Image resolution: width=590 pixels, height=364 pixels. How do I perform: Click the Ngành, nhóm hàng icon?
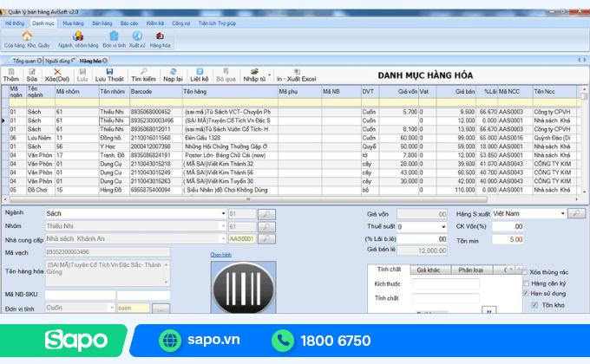click(x=78, y=40)
